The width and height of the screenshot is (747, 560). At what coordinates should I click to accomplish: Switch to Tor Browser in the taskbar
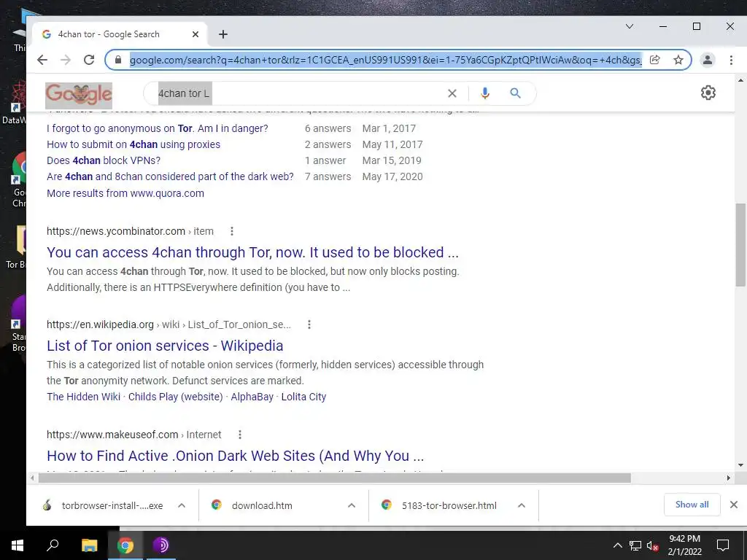click(161, 545)
